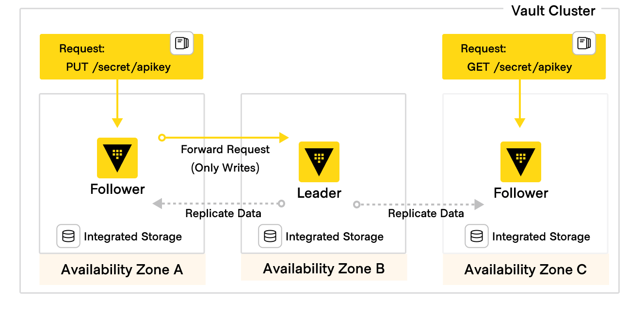Viewport: 644px width, 316px height.
Task: Click the Leader Vault icon
Action: pos(319,161)
